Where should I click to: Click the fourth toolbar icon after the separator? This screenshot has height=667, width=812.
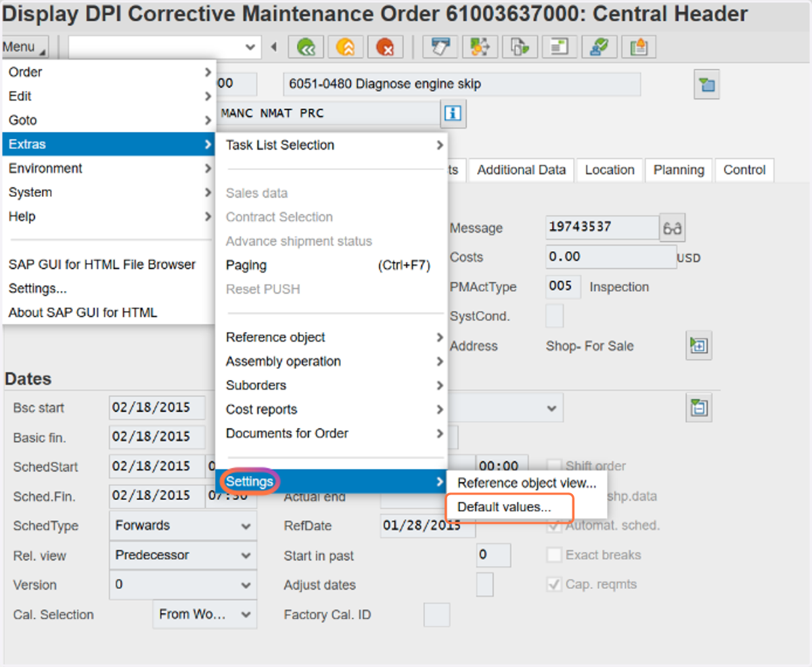click(559, 47)
